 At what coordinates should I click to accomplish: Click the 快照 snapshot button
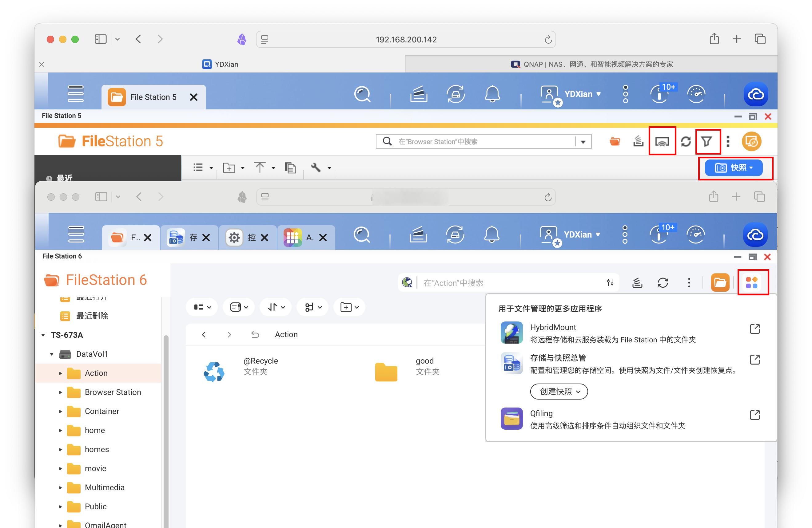pyautogui.click(x=734, y=168)
